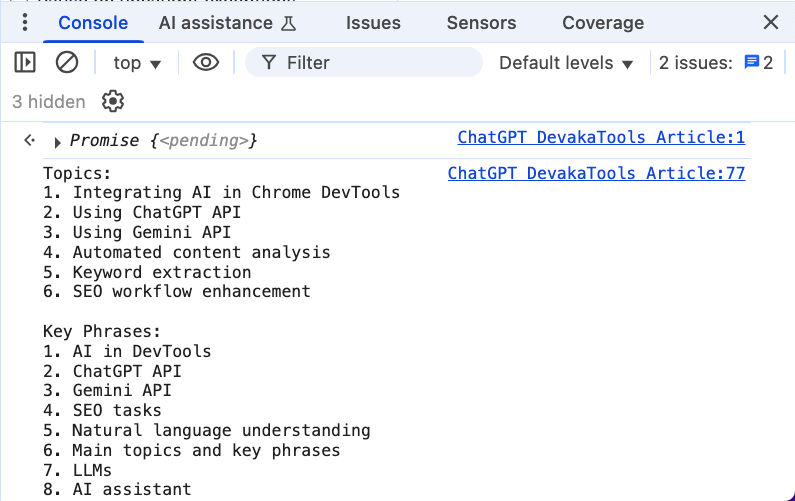Click the AI assistance flask icon
The image size is (795, 501).
click(x=288, y=23)
